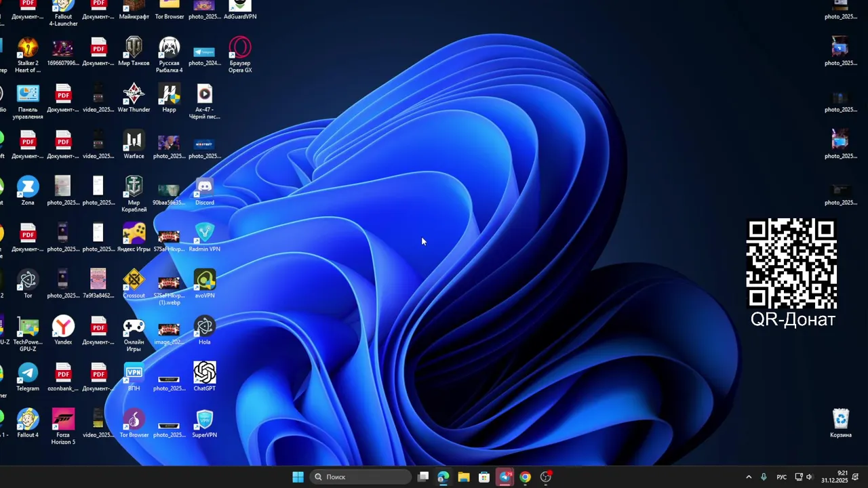
Task: Select the Корзина recycle bin
Action: pos(840,423)
